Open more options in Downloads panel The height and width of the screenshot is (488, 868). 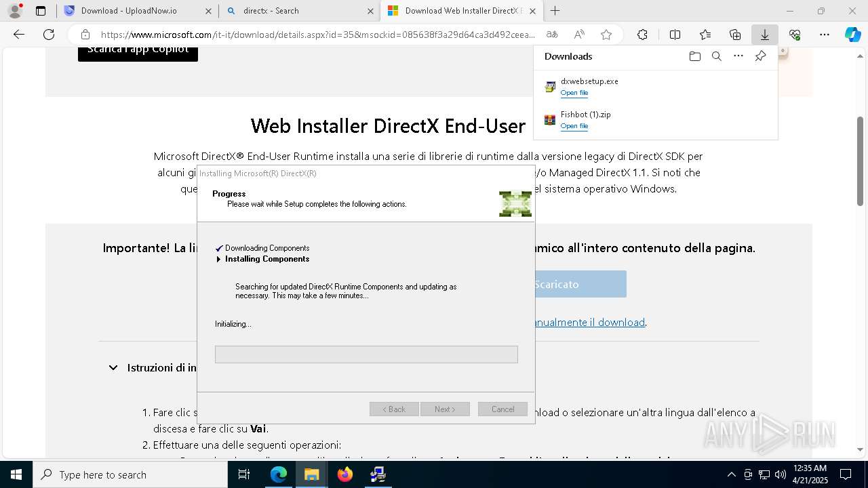click(738, 56)
